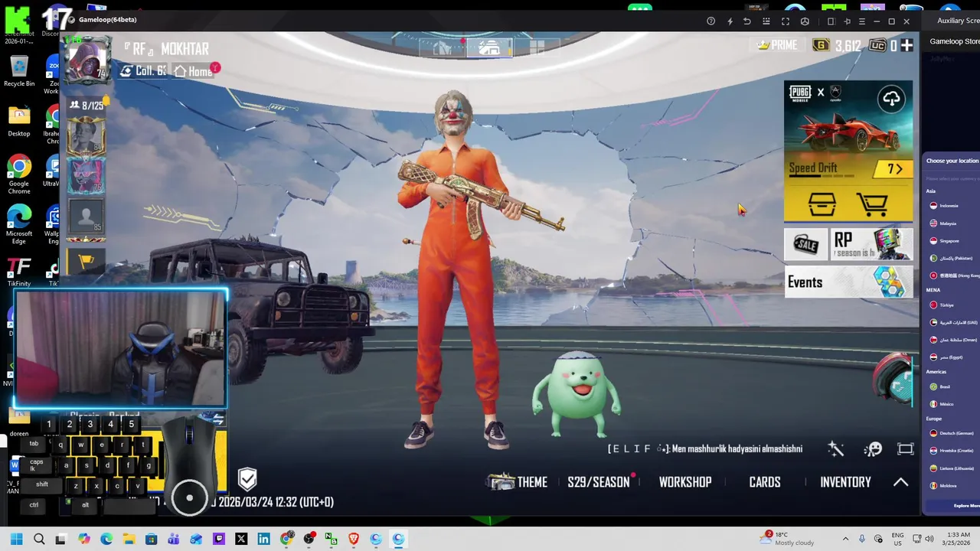Open the emote smiley icon
This screenshot has height=551, width=980.
[x=873, y=449]
